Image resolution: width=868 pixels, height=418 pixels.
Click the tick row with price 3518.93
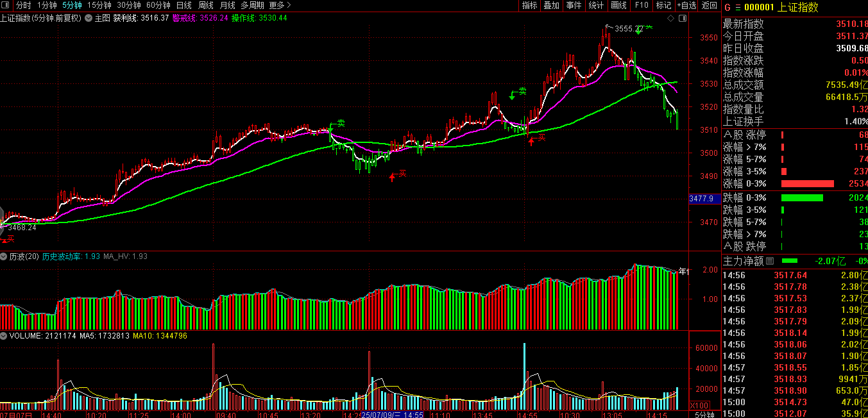coord(796,379)
